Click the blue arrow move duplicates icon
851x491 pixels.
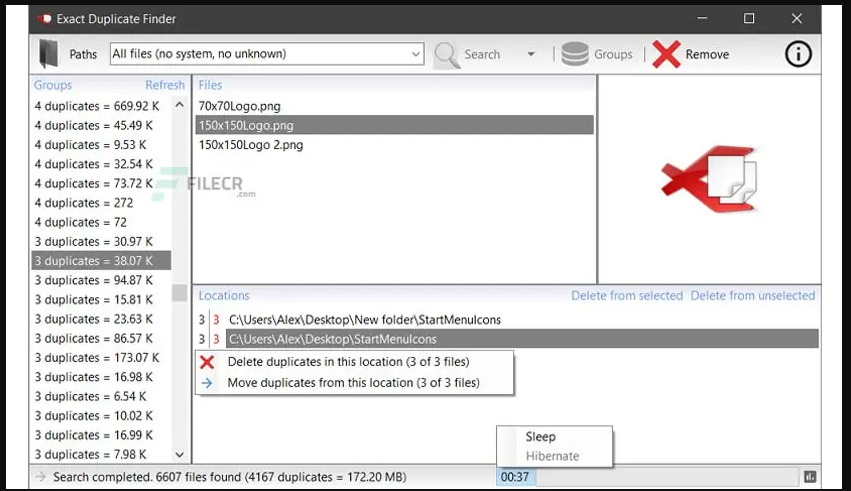(x=207, y=383)
